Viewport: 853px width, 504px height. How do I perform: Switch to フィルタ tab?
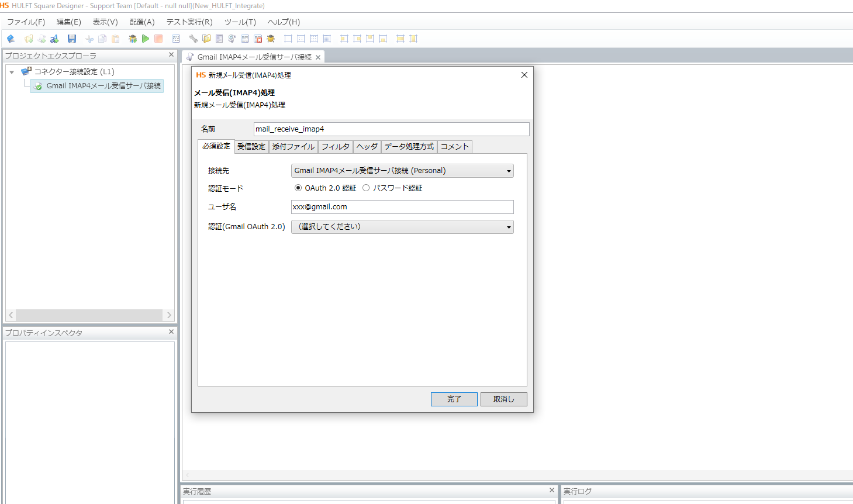tap(336, 147)
